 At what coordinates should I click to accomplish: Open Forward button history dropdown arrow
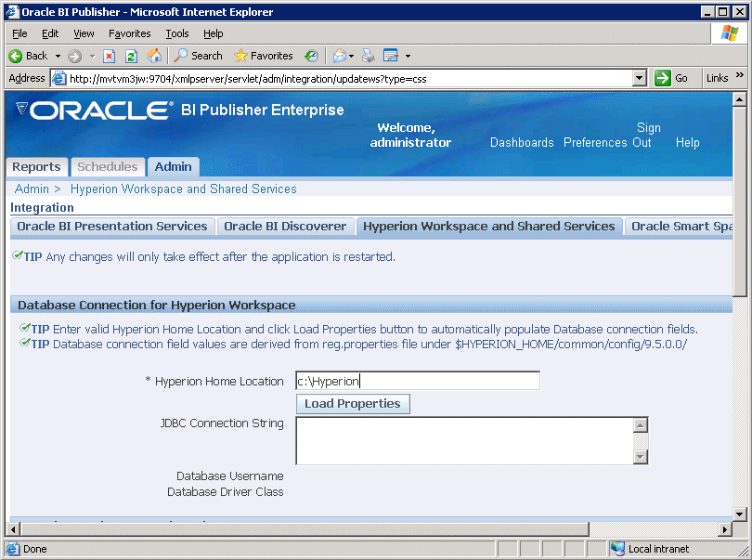pos(93,56)
